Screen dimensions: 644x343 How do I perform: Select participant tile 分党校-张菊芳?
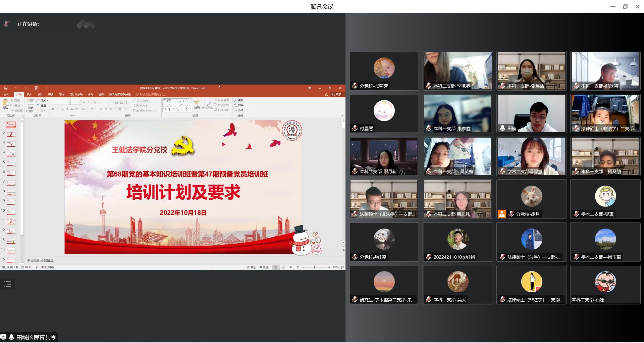(384, 71)
